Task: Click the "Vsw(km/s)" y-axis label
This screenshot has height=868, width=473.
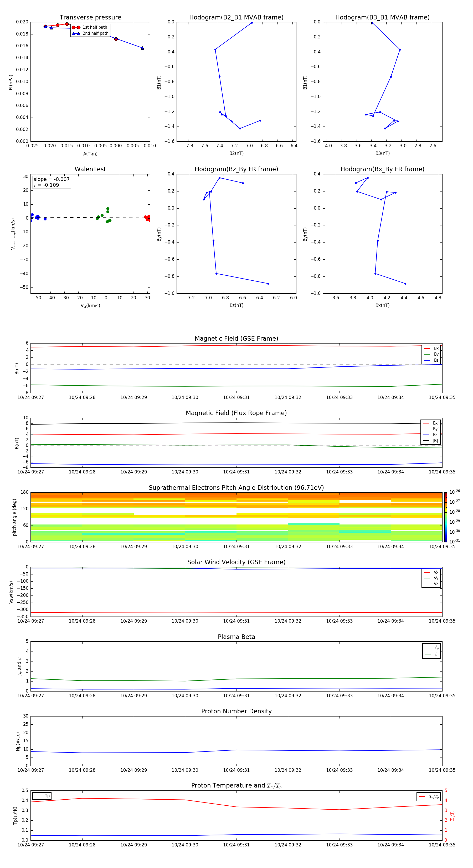Action: [x=11, y=592]
